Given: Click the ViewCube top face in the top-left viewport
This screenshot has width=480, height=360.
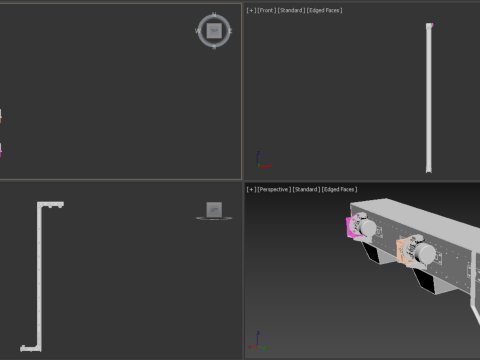Looking at the screenshot, I should pyautogui.click(x=214, y=31).
